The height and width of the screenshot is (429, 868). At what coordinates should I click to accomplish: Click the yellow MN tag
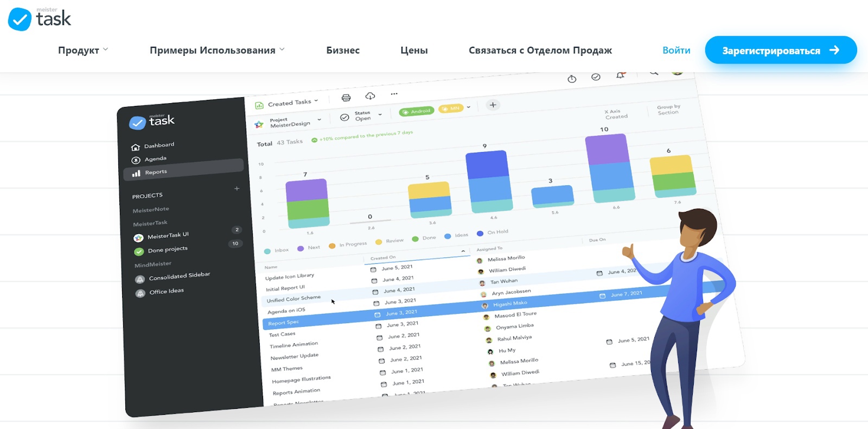tap(451, 109)
